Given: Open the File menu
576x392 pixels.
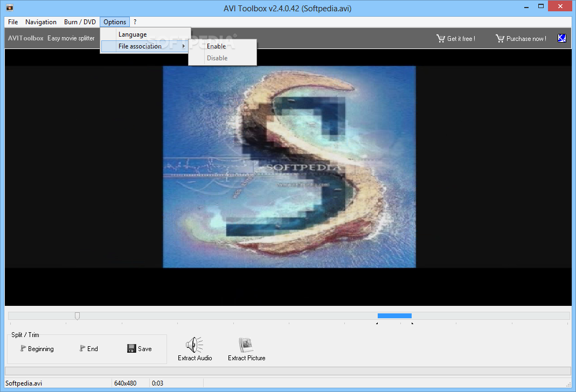Looking at the screenshot, I should click(13, 22).
